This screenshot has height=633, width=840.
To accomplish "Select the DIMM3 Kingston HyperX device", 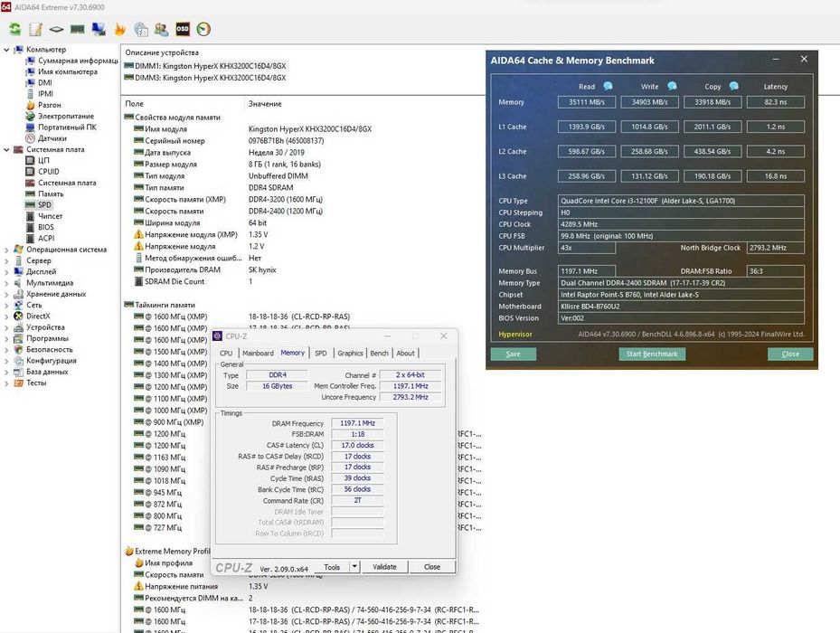I will pos(205,78).
